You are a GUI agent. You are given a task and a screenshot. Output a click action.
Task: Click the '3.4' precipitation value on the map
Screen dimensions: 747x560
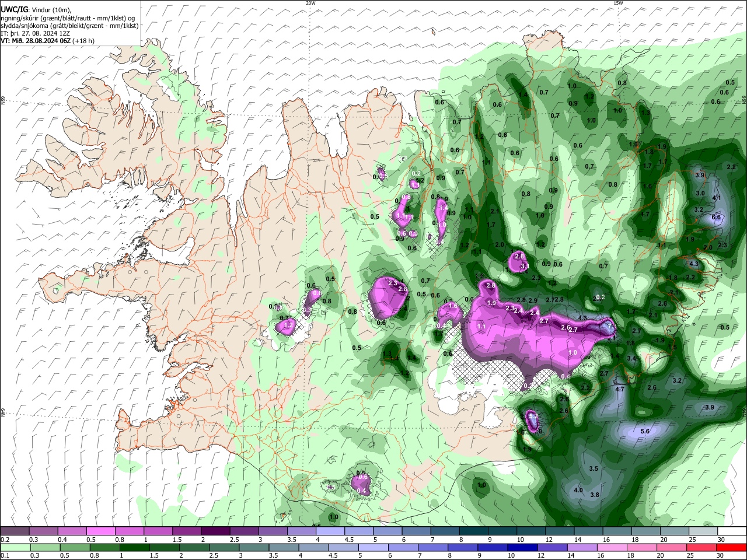631,358
